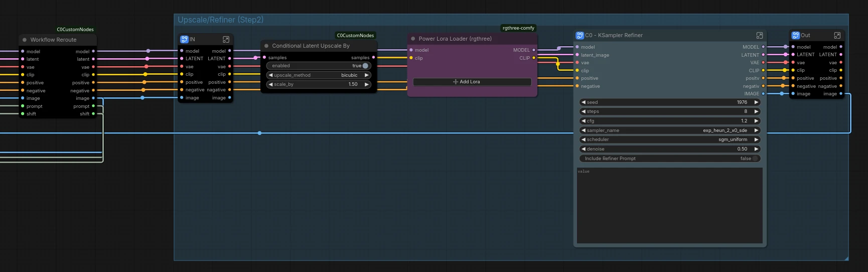The height and width of the screenshot is (272, 868).
Task: Click the C0 - KSampler Refiner title text
Action: 614,35
